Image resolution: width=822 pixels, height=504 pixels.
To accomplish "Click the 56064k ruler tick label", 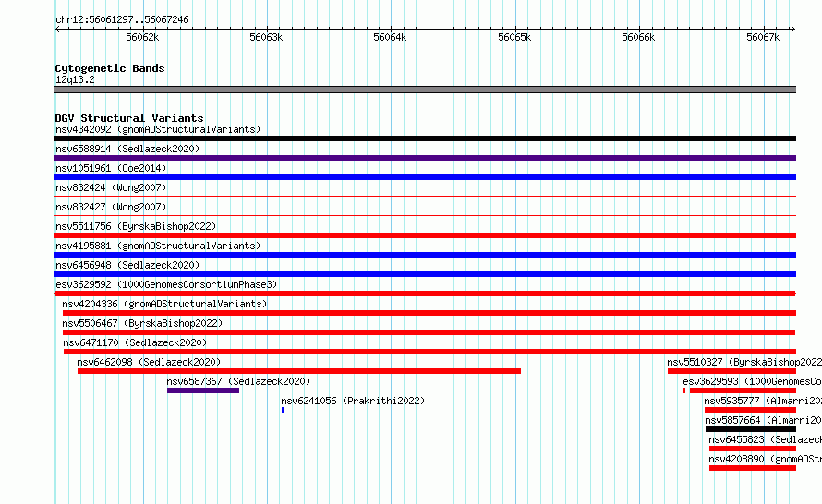I will point(390,37).
